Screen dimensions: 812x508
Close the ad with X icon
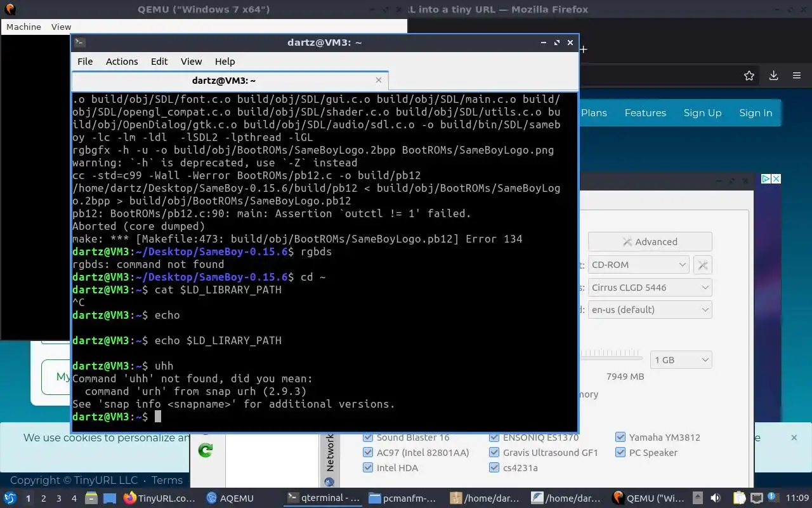(776, 179)
